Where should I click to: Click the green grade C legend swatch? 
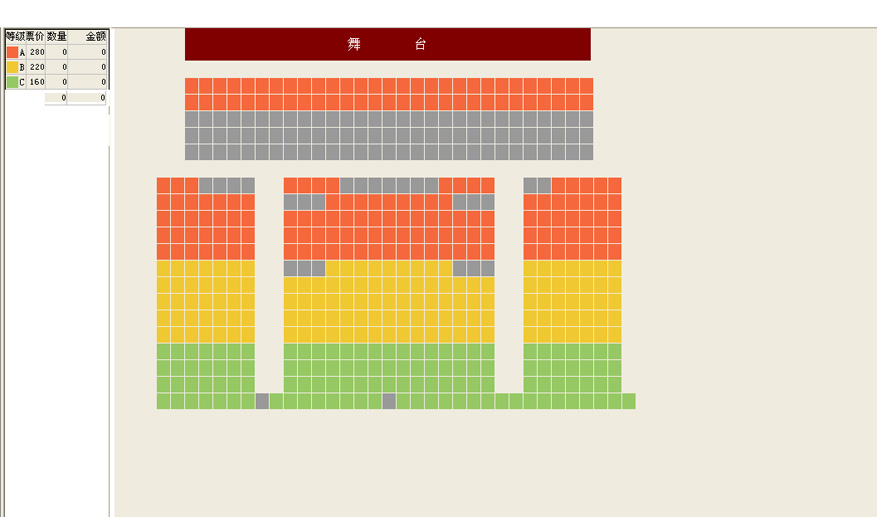coord(12,82)
